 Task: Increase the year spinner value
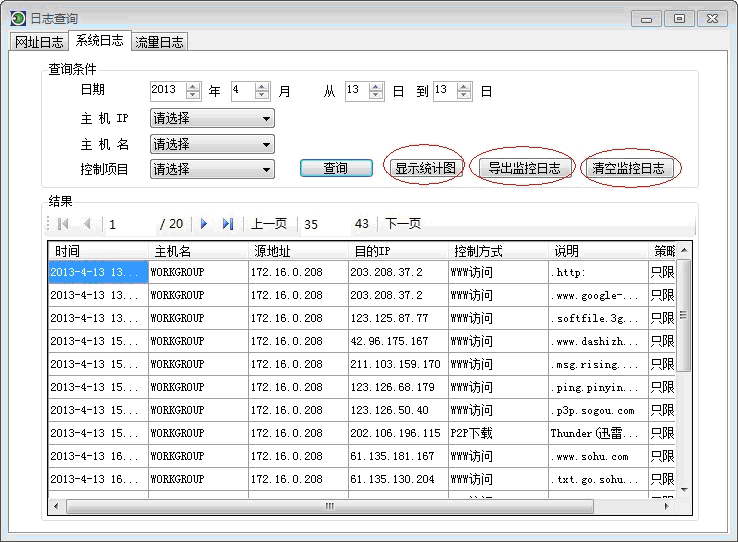pos(193,87)
